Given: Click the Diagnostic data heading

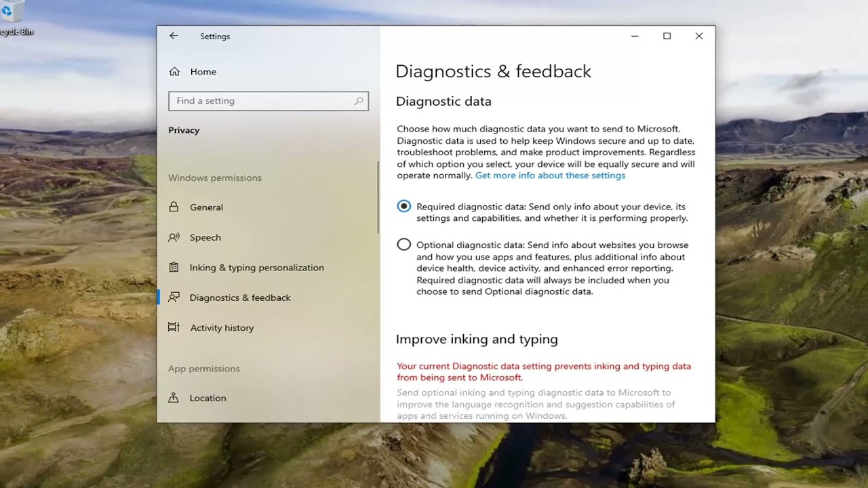Looking at the screenshot, I should 443,101.
